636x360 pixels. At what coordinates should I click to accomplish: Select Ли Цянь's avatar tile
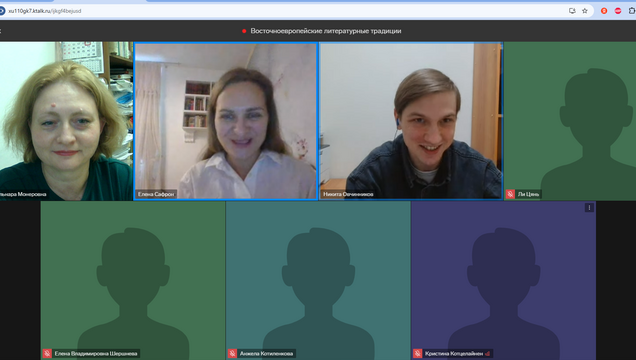click(x=570, y=121)
